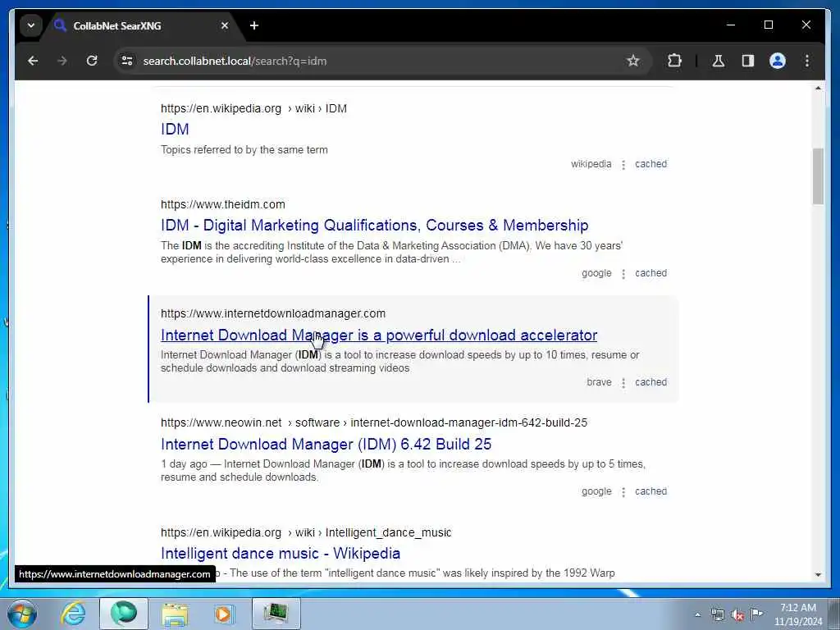Open cached copy of wikipedia IDM result
The width and height of the screenshot is (840, 630).
(651, 164)
